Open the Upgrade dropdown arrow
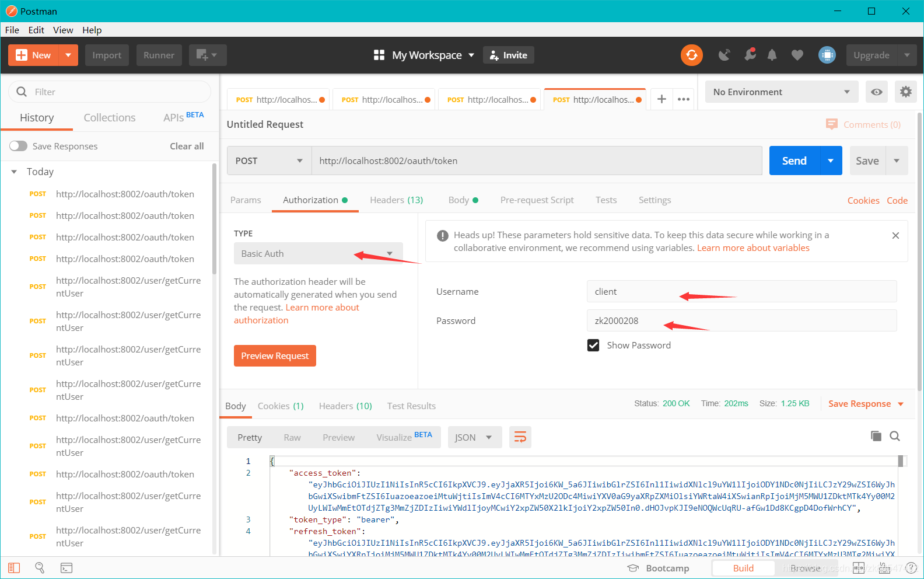The image size is (924, 579). [907, 55]
